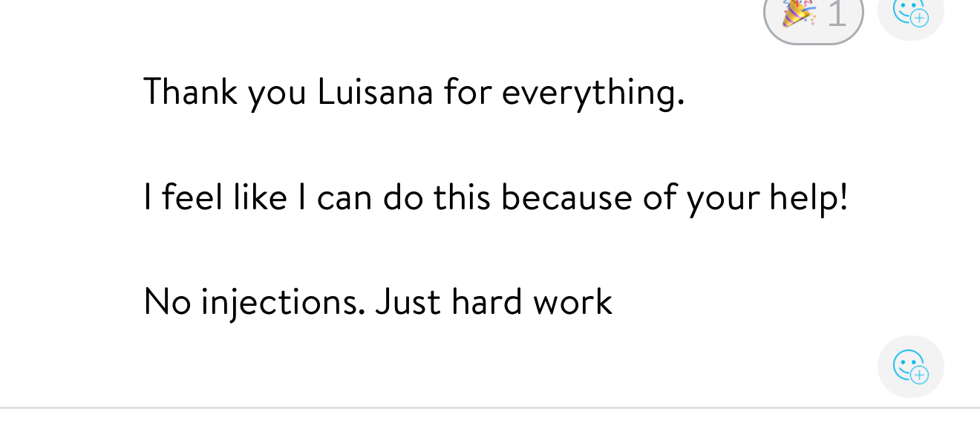Open add-reaction picker beside party popper reaction
The image size is (980, 426).
[910, 13]
